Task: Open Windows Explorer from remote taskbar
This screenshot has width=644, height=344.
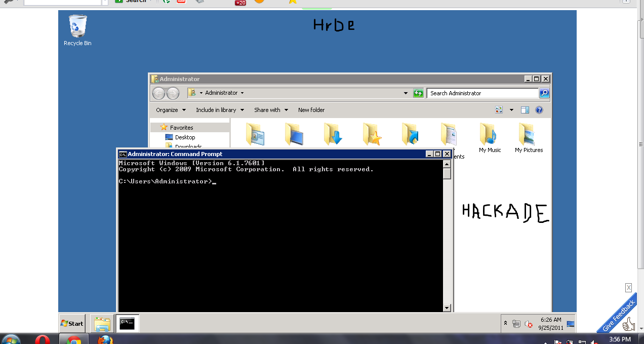Action: pyautogui.click(x=102, y=323)
